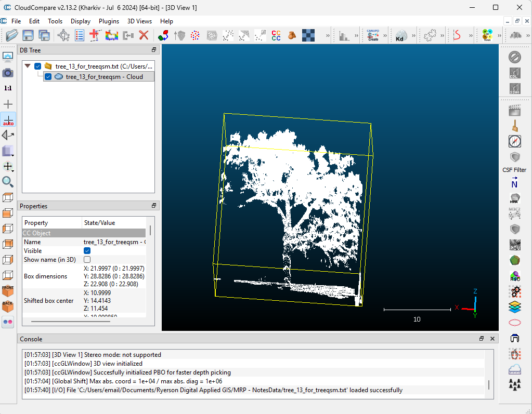Open the overflow chevron beside the Kd icon

tap(414, 35)
